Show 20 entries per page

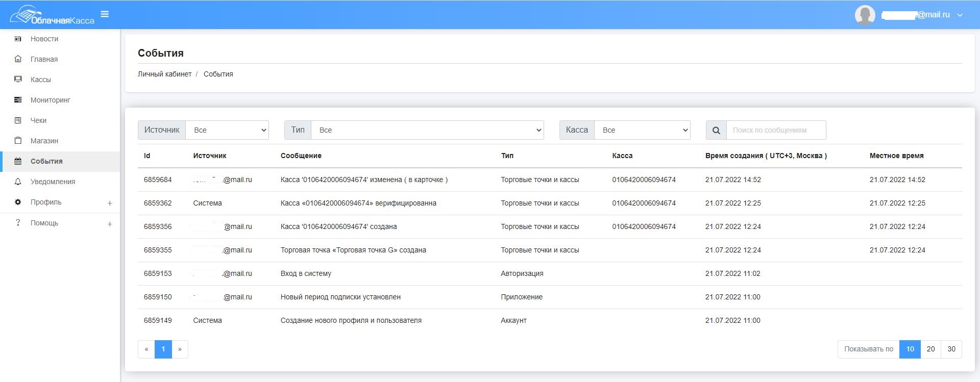[930, 349]
